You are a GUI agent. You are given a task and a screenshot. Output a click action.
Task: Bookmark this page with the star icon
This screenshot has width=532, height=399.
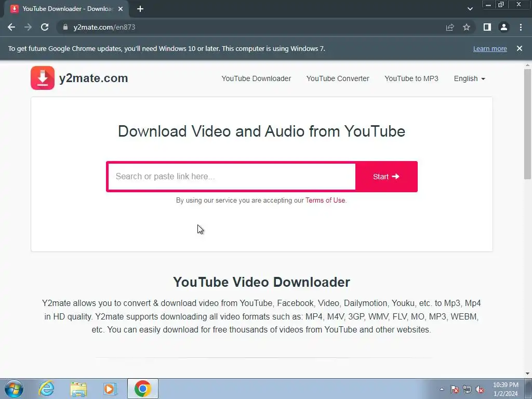[x=467, y=27]
